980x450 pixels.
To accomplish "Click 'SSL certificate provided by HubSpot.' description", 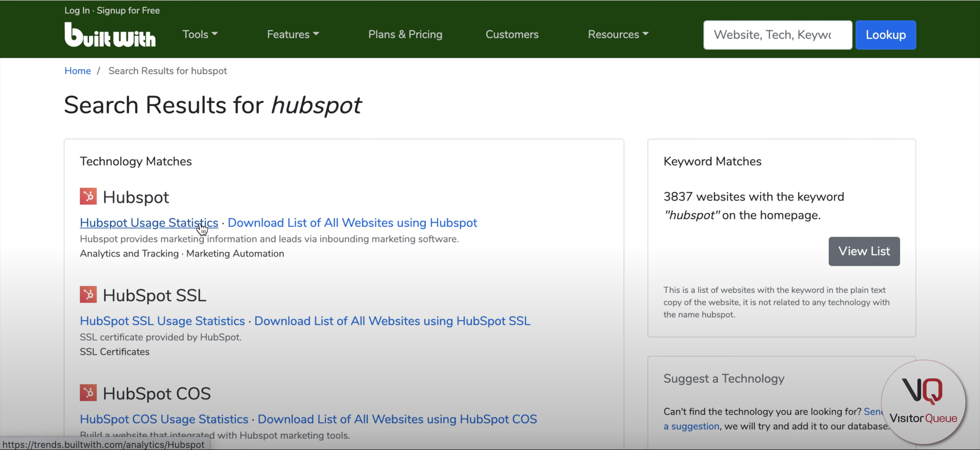I will pyautogui.click(x=160, y=337).
